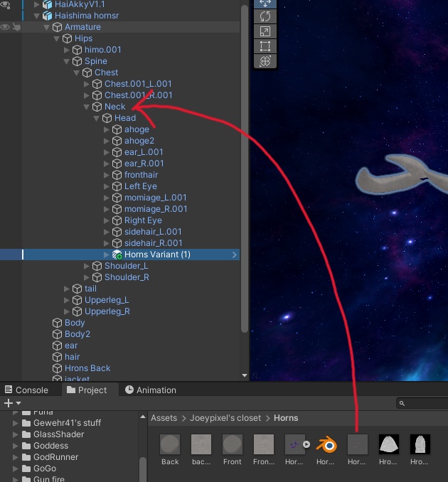Viewport: 448px width, 482px height.
Task: Select the Left Eye object
Action: 141,186
